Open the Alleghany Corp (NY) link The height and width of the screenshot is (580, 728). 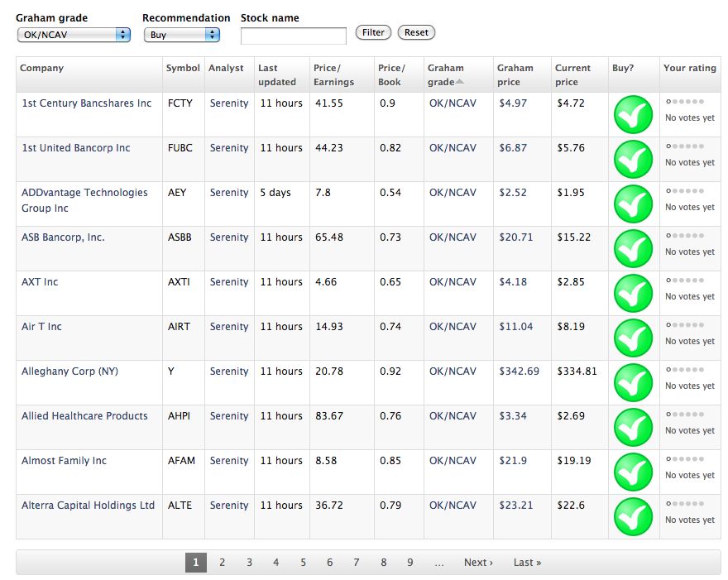tap(69, 371)
